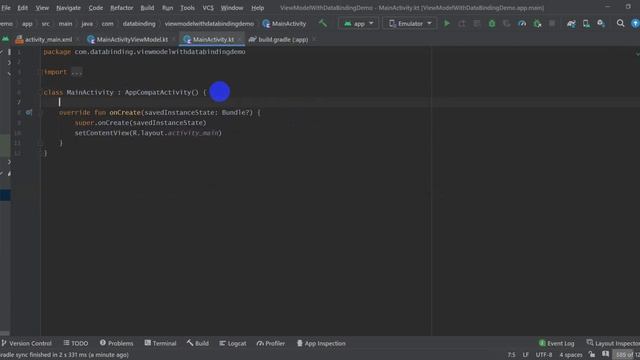The height and width of the screenshot is (360, 640).
Task: Open the Profiler tool window
Action: (x=271, y=343)
